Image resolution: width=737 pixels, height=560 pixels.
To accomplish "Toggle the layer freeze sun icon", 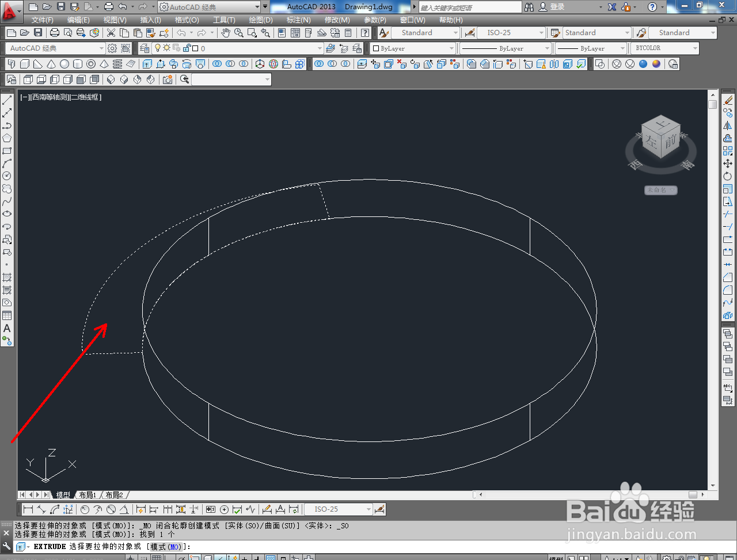I will click(167, 48).
